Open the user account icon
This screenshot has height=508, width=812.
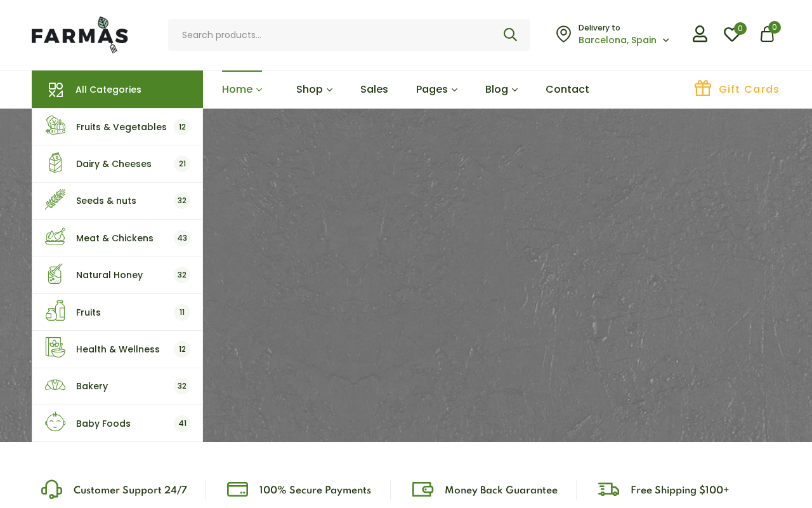(x=700, y=34)
